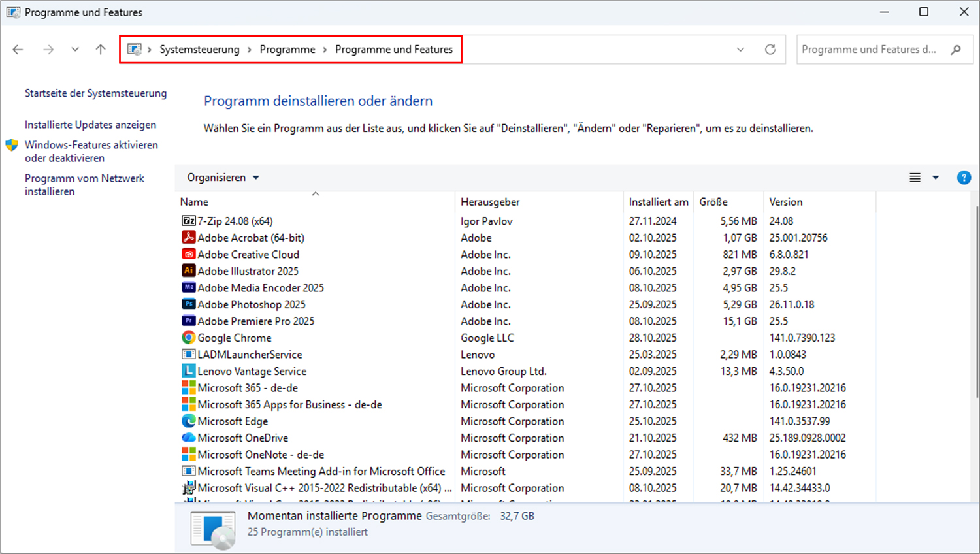Click the Lenovo Vantage Service icon
This screenshot has height=554, width=980.
coord(188,370)
